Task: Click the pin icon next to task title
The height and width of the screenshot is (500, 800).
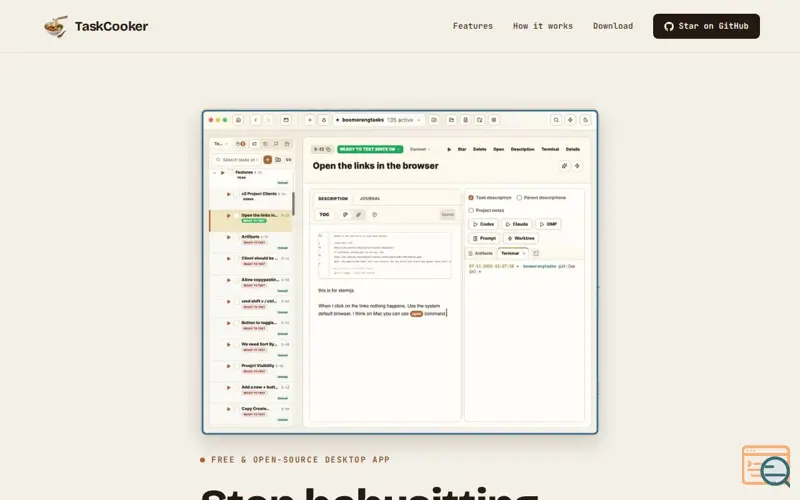Action: pos(564,166)
